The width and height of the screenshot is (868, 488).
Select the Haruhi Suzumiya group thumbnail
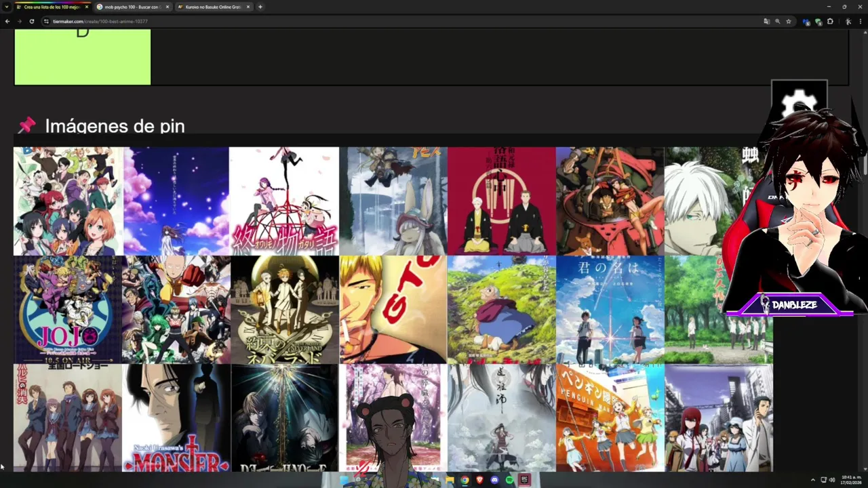tap(68, 418)
